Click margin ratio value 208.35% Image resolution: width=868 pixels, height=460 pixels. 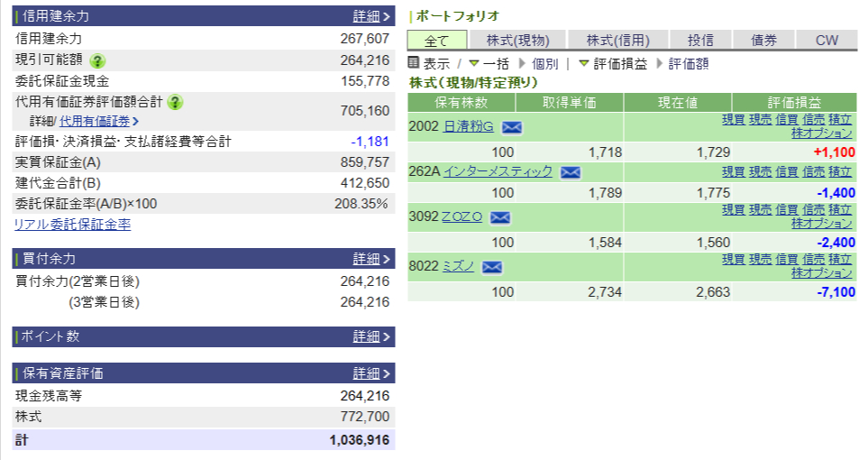coord(361,204)
